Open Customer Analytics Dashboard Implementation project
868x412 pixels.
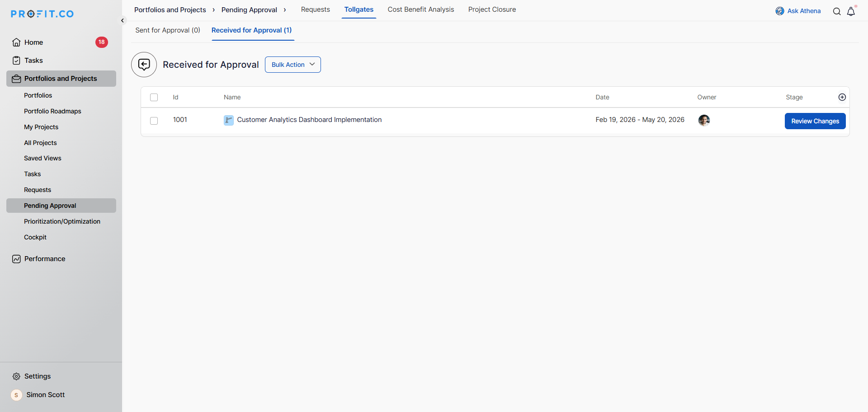click(x=309, y=120)
